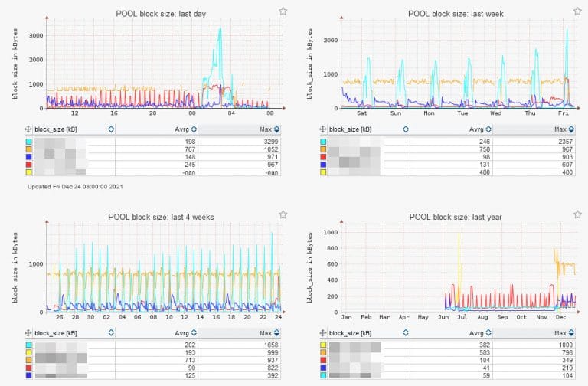Toggle blue series in last day legend
The image size is (588, 386).
click(x=29, y=157)
